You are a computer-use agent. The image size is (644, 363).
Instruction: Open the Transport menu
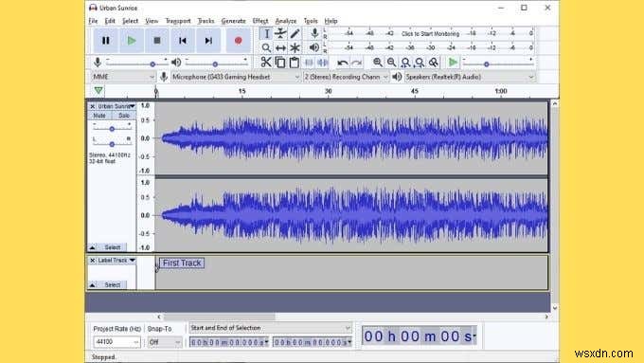178,21
